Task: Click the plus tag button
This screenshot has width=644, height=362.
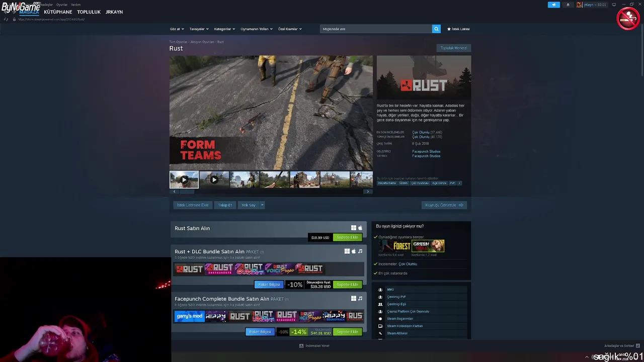Action: click(459, 183)
